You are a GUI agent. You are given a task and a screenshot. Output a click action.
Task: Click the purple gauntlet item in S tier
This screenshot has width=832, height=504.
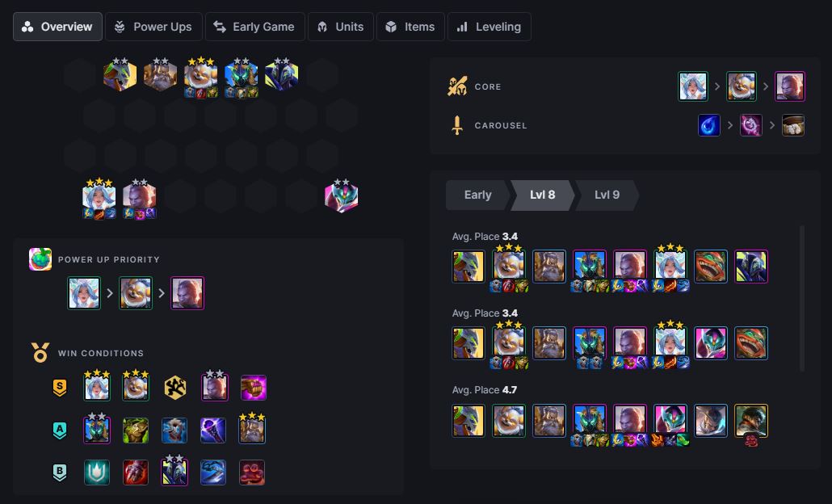tap(253, 388)
